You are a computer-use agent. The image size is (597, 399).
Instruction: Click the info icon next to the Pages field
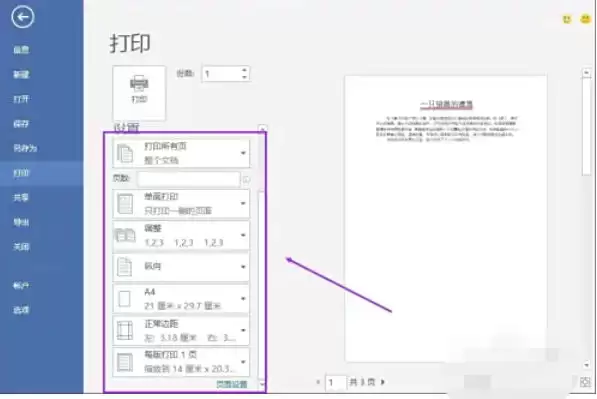(246, 179)
